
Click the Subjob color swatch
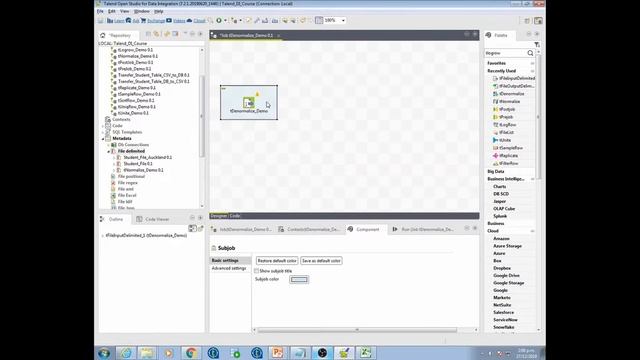[299, 280]
